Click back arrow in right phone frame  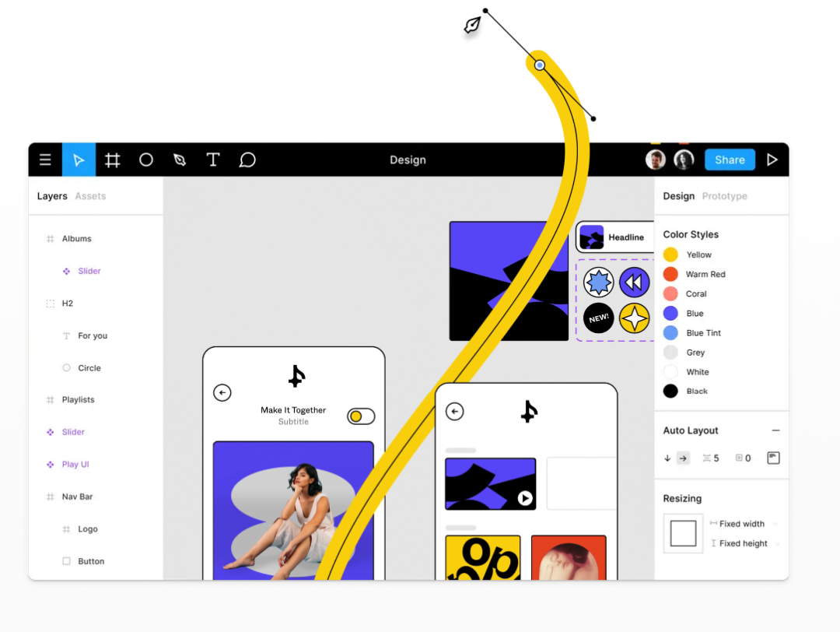pos(454,412)
